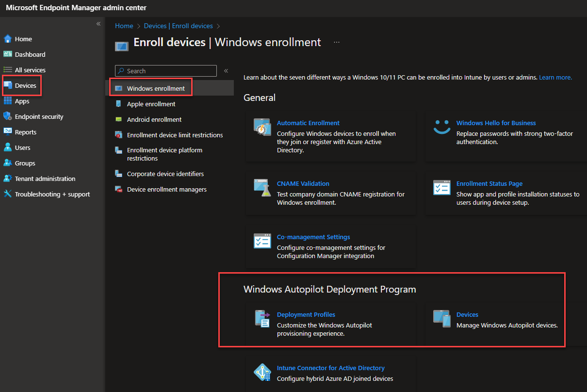Select Android enrollment from the list
The image size is (587, 392).
pos(155,119)
